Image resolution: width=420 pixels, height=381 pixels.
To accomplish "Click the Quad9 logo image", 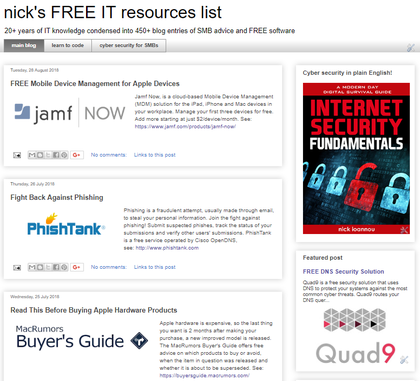I will pyautogui.click(x=355, y=336).
